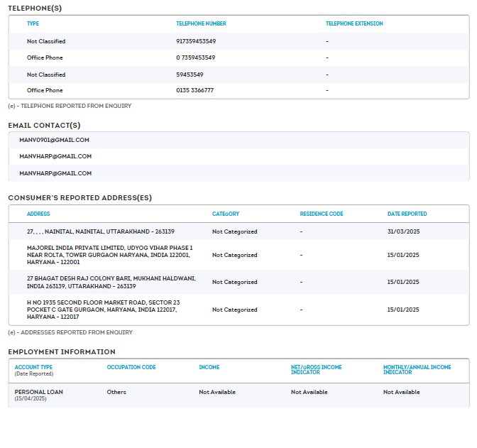Select the Office Phone number 0 7359453549
The image size is (477, 448).
[x=195, y=58]
